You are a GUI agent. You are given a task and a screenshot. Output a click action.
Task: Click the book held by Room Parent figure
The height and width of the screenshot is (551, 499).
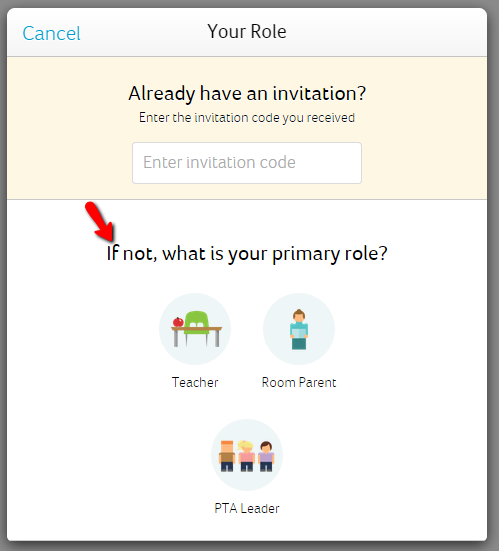(299, 333)
